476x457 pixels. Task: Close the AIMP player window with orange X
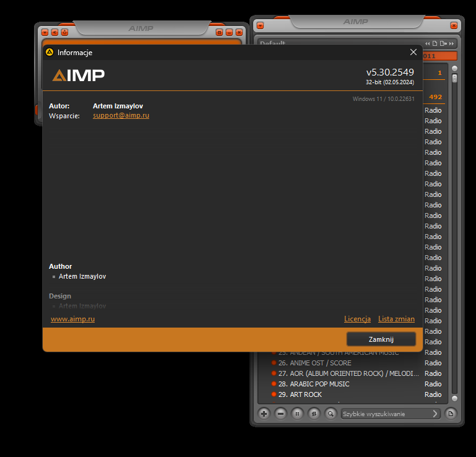(239, 32)
